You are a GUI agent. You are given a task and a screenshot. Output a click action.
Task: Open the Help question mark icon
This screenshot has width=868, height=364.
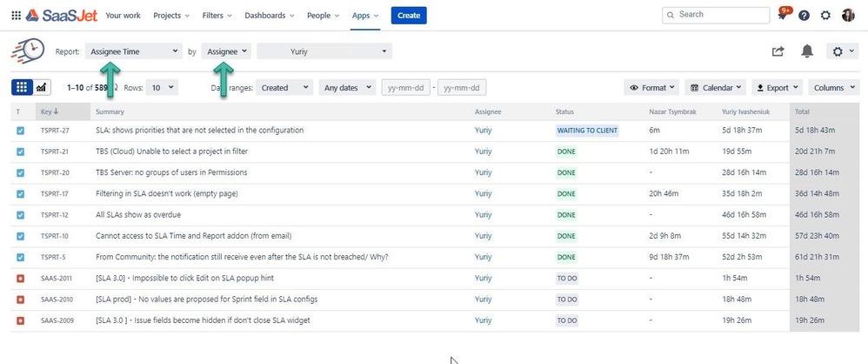804,16
